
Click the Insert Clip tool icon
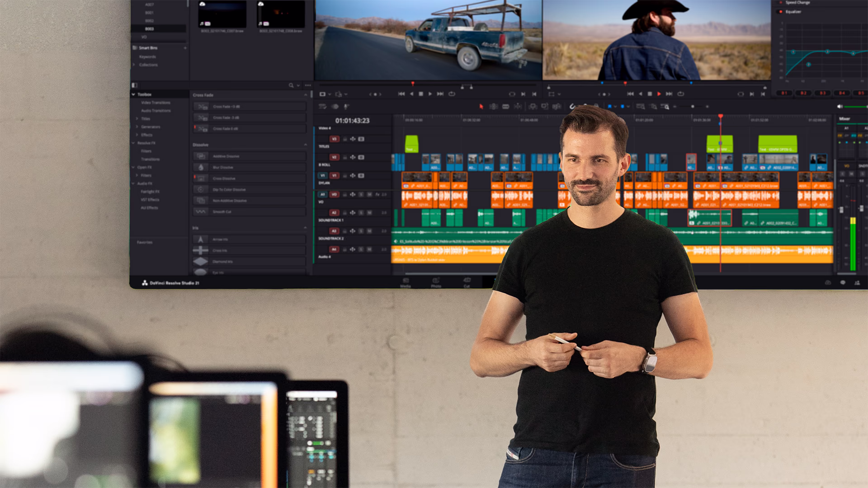click(x=533, y=107)
